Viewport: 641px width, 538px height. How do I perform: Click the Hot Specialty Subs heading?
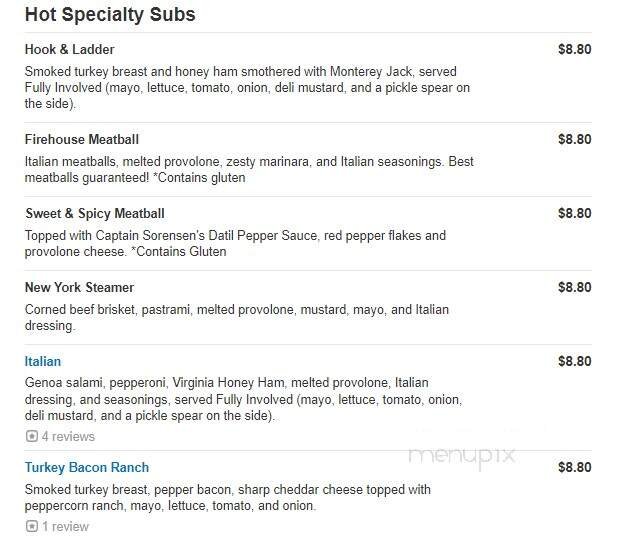pyautogui.click(x=110, y=15)
